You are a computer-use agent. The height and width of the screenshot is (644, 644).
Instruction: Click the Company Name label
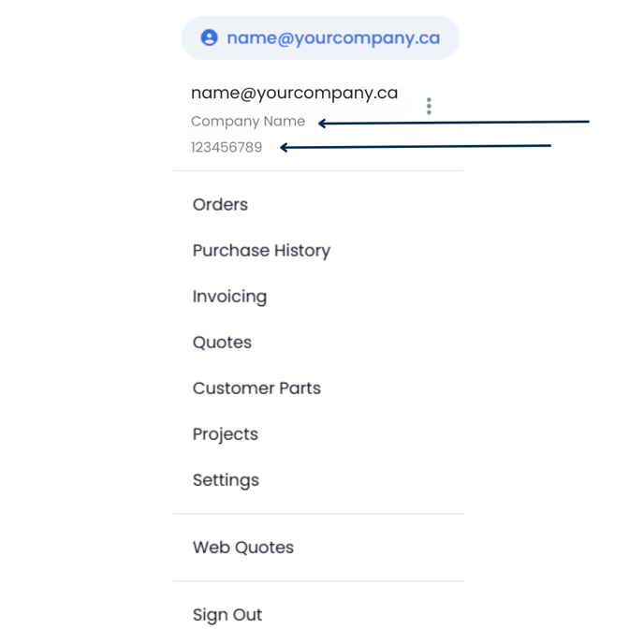point(248,121)
